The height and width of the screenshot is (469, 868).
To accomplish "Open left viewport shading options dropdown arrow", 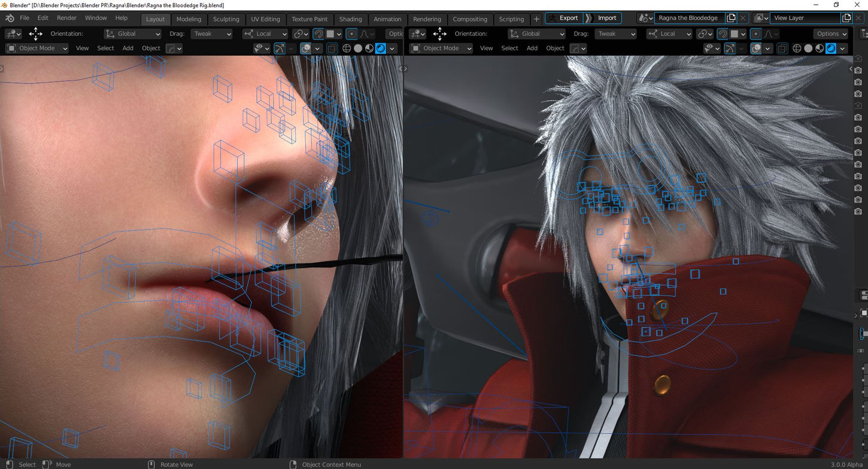I will tap(392, 48).
